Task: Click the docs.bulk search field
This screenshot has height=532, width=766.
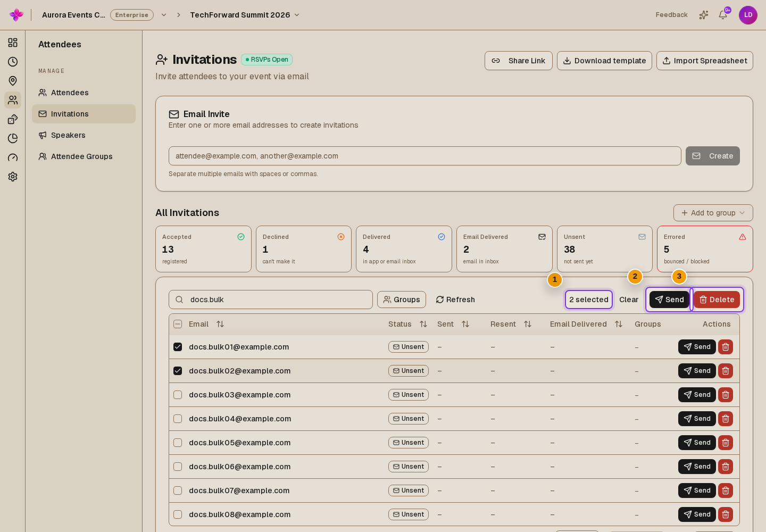Action: click(x=271, y=300)
